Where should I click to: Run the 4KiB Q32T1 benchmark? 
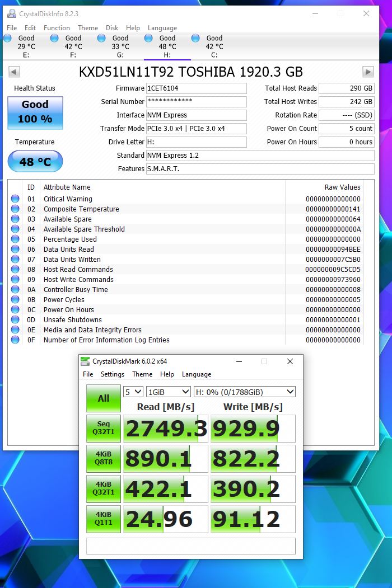click(104, 488)
